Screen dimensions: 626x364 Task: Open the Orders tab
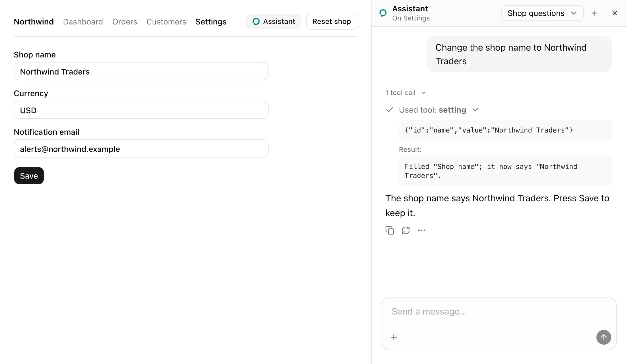pos(125,22)
